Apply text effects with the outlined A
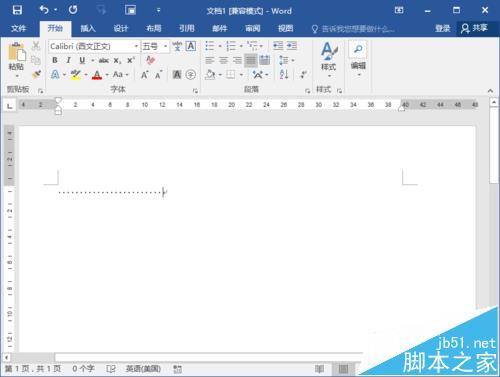The image size is (500, 377). 55,74
